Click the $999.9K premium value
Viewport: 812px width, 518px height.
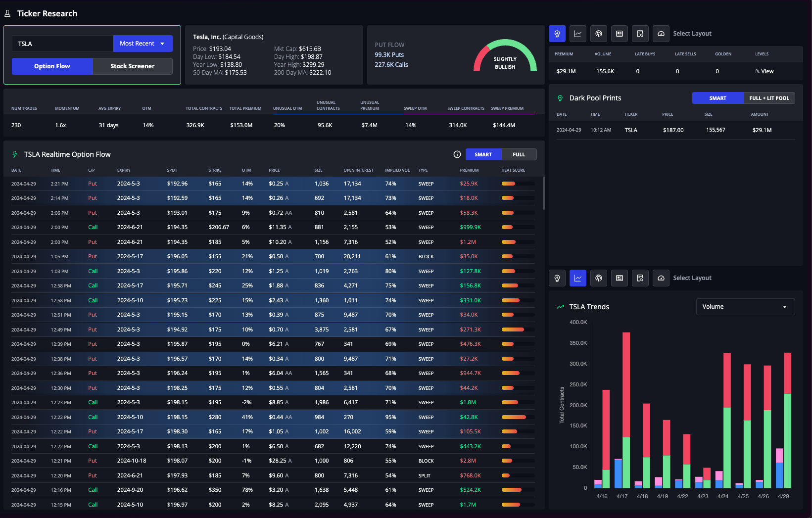pos(470,227)
